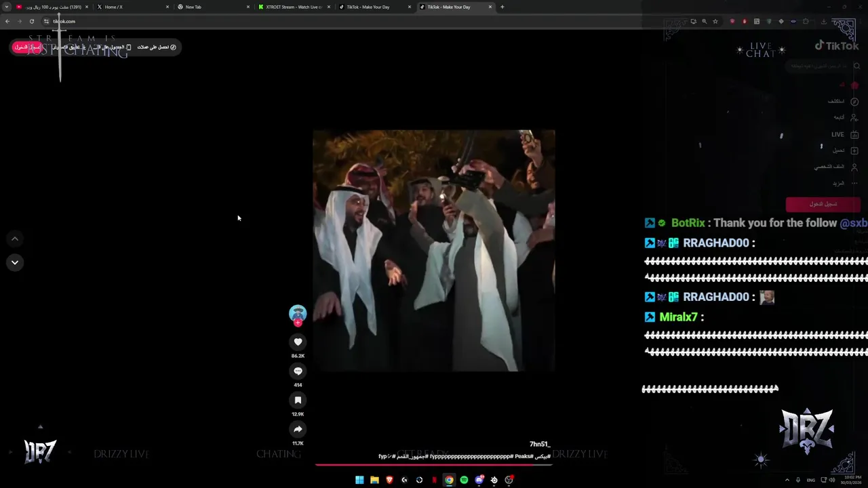Follow creator via red plus badge
The width and height of the screenshot is (868, 488).
coord(298,323)
